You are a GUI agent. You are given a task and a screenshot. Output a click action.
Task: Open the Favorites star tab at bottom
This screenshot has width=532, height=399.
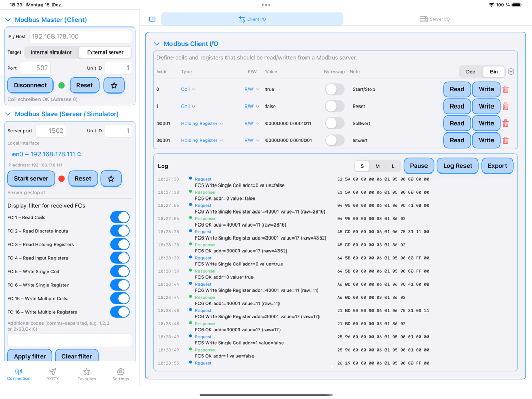[86, 370]
